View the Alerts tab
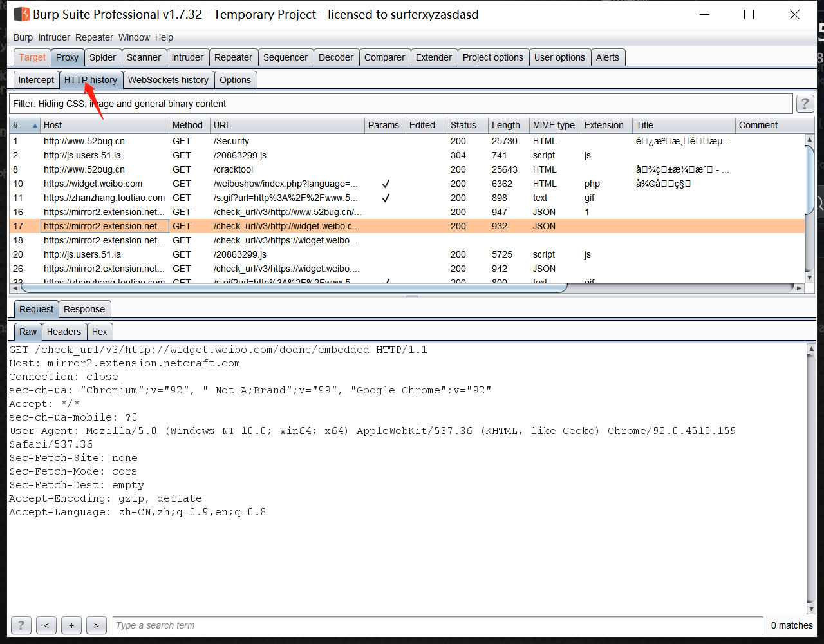The width and height of the screenshot is (824, 644). point(608,57)
